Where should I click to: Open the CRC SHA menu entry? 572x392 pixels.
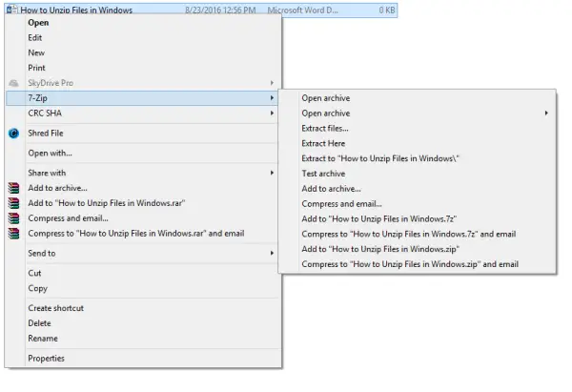point(143,113)
